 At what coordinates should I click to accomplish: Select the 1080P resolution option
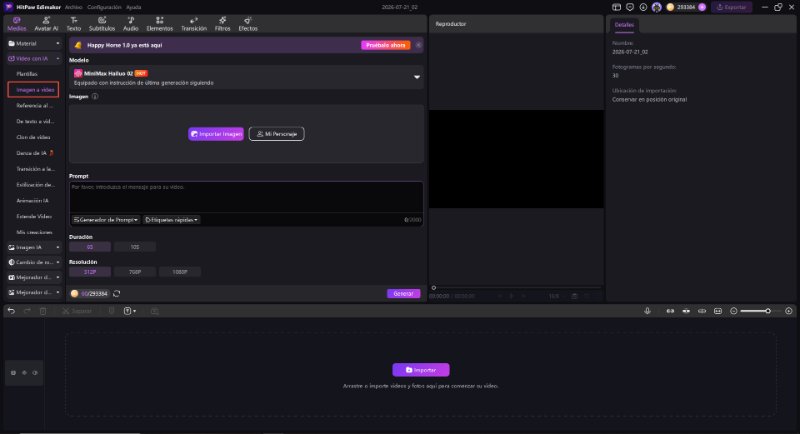pyautogui.click(x=180, y=272)
